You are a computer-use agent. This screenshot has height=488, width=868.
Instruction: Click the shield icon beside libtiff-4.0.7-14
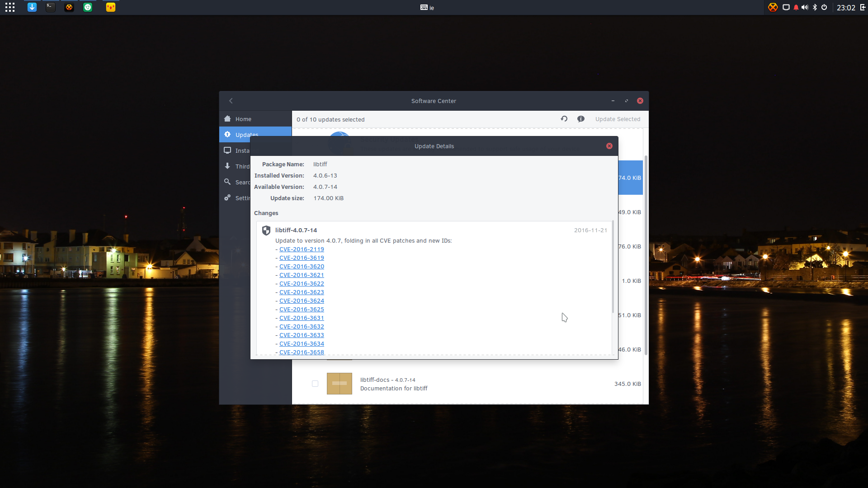pos(266,230)
